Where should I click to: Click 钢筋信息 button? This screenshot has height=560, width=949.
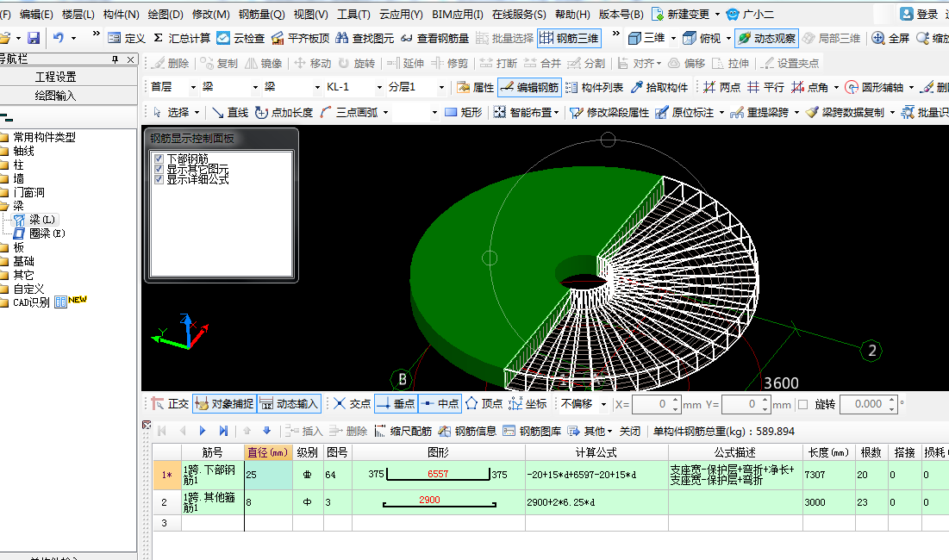coord(467,431)
